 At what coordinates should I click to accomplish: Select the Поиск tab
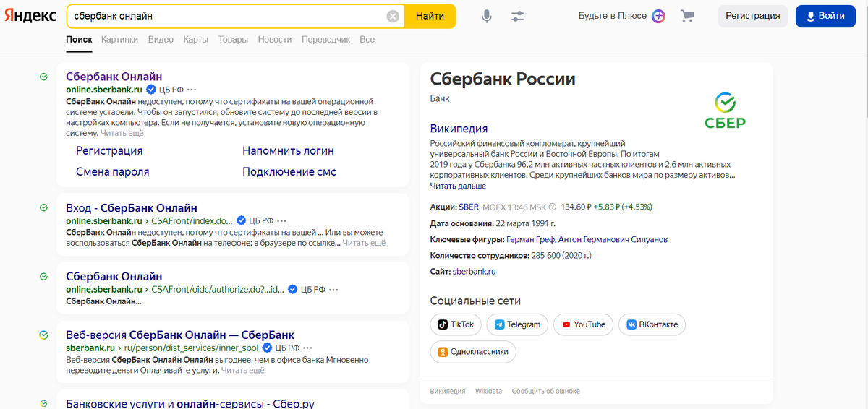click(x=79, y=40)
